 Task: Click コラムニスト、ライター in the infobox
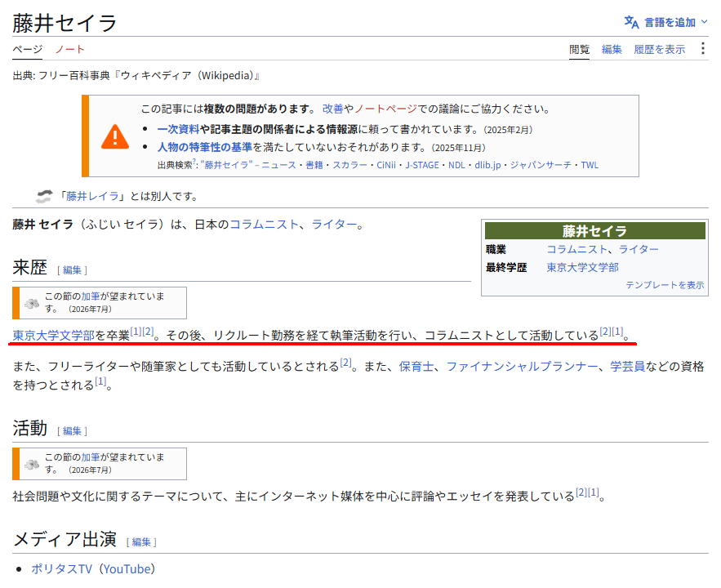[x=603, y=249]
